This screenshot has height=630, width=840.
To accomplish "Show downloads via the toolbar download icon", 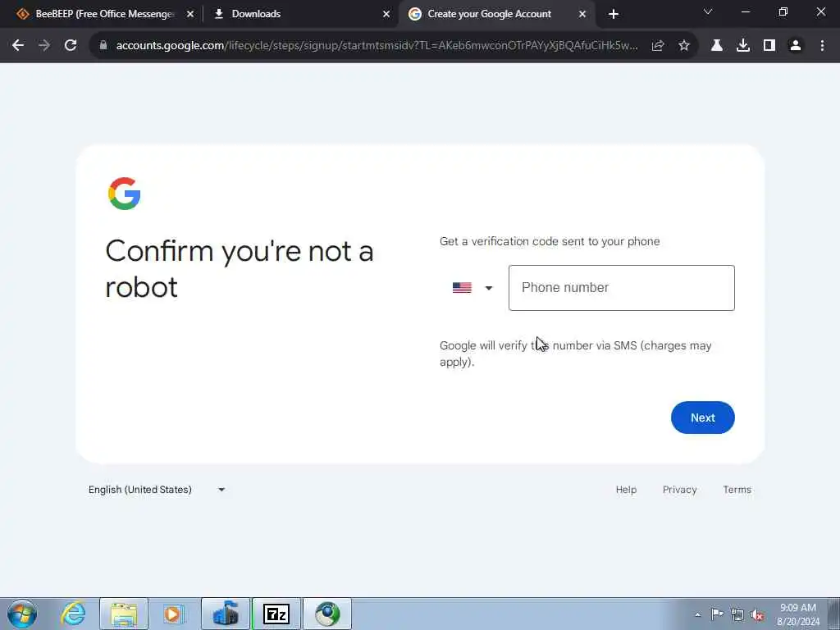I will (743, 46).
